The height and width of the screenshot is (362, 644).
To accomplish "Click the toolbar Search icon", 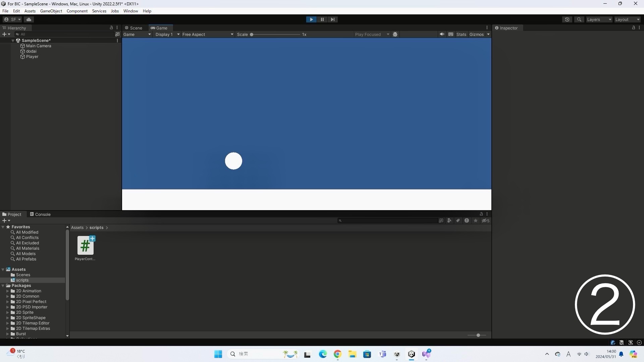I will tap(579, 19).
